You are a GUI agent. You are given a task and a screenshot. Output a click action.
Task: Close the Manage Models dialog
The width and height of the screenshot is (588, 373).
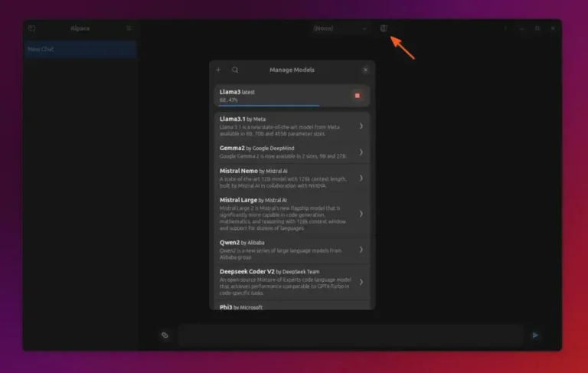[365, 70]
